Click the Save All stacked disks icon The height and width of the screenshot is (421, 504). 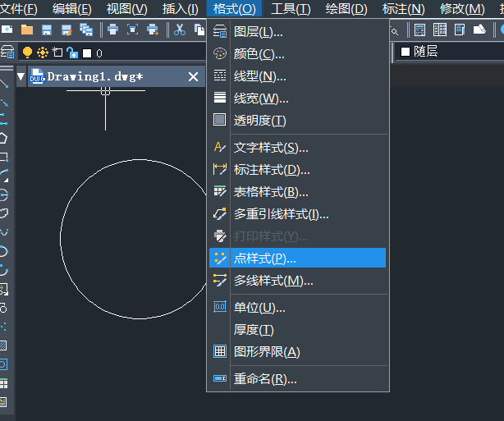[86, 30]
